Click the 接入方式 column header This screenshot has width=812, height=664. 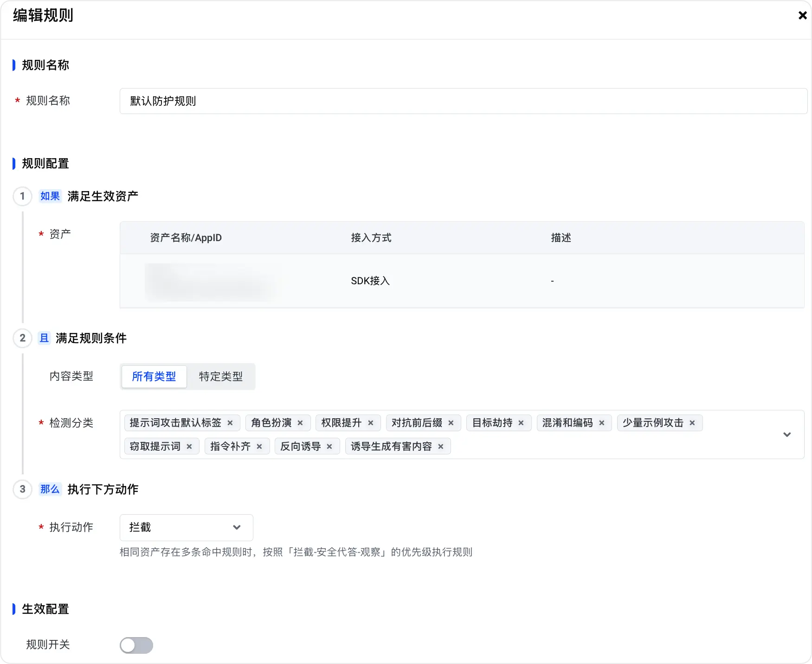(371, 238)
